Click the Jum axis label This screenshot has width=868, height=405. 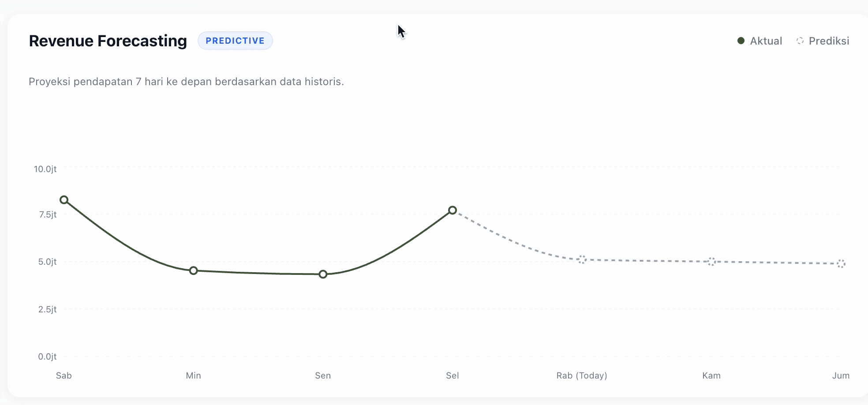pyautogui.click(x=841, y=375)
